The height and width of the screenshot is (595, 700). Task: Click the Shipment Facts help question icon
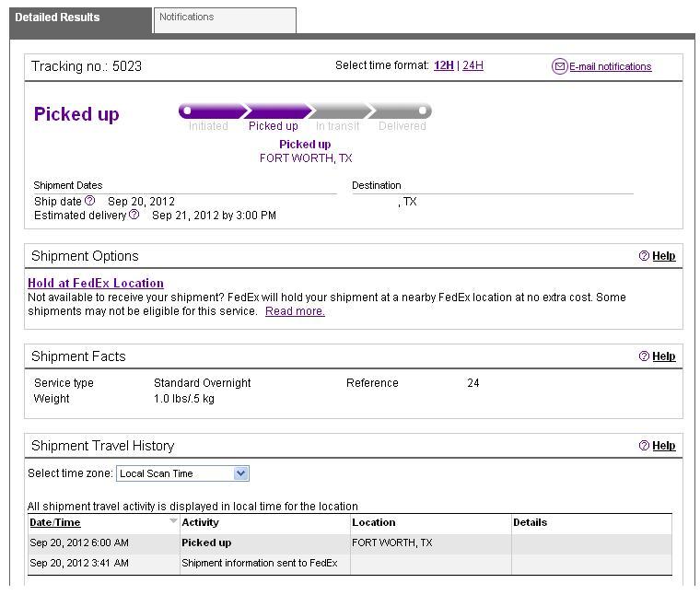[644, 356]
